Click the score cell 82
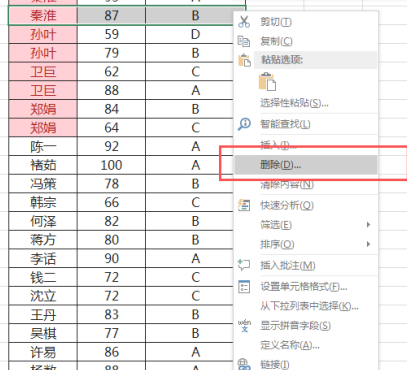The width and height of the screenshot is (407, 370). click(111, 221)
